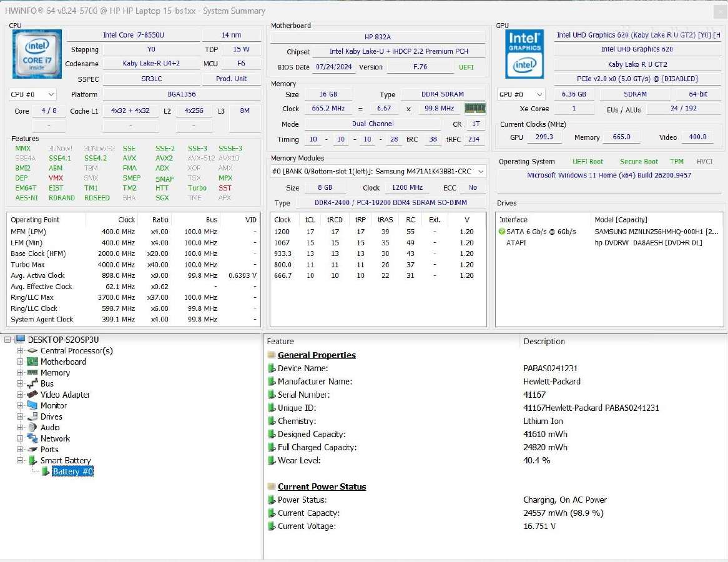This screenshot has width=728, height=562.
Task: Click the Bus tree icon
Action: 32,383
